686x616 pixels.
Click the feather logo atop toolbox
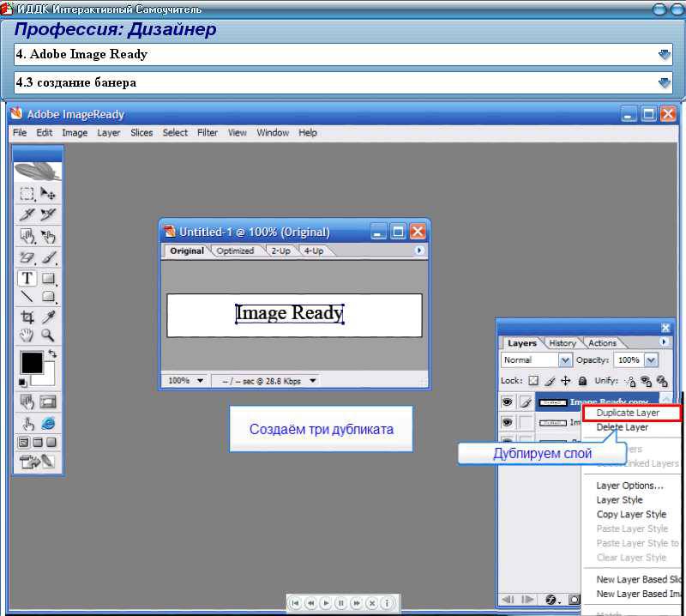click(38, 172)
